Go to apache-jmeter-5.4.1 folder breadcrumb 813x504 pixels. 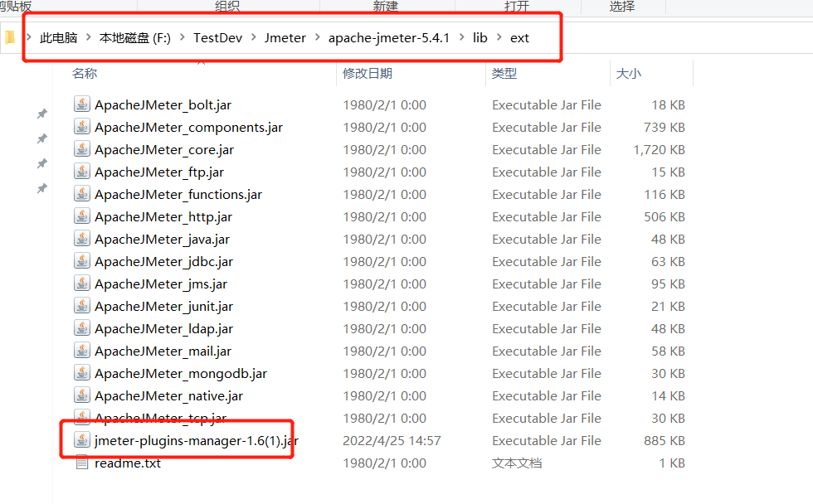tap(389, 38)
